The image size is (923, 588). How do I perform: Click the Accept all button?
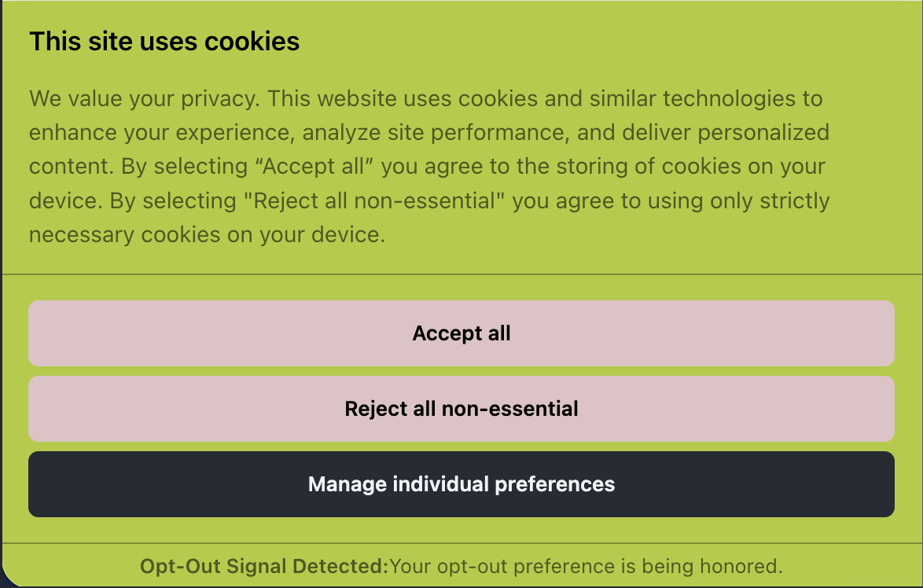click(x=461, y=333)
